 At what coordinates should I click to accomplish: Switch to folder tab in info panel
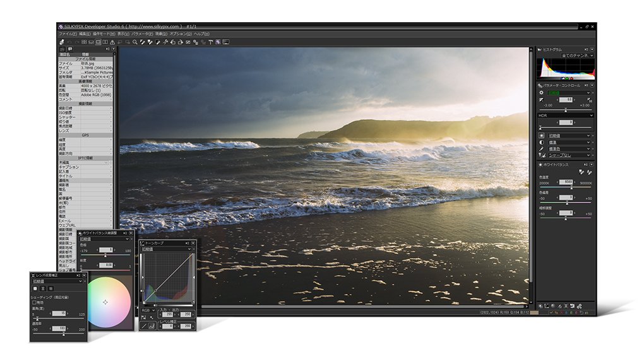pos(62,49)
